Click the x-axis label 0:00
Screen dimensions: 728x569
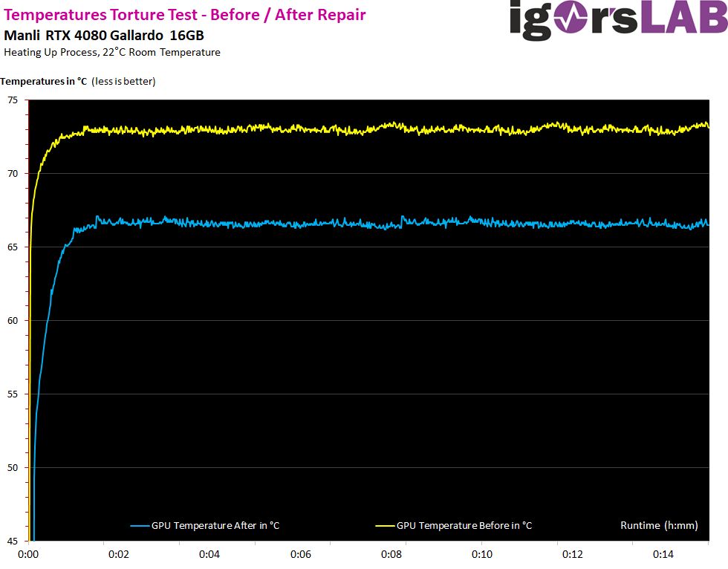pos(28,554)
